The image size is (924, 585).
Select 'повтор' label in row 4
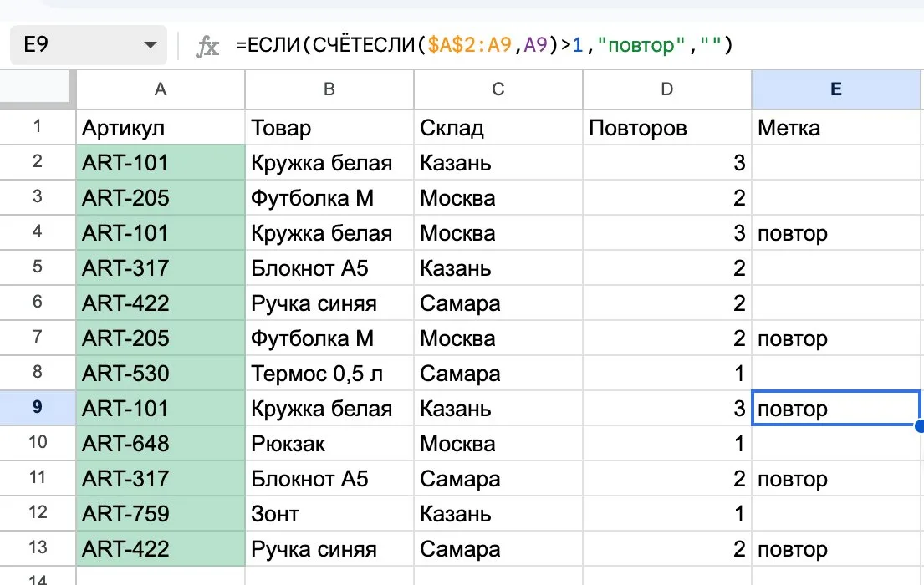pos(836,232)
